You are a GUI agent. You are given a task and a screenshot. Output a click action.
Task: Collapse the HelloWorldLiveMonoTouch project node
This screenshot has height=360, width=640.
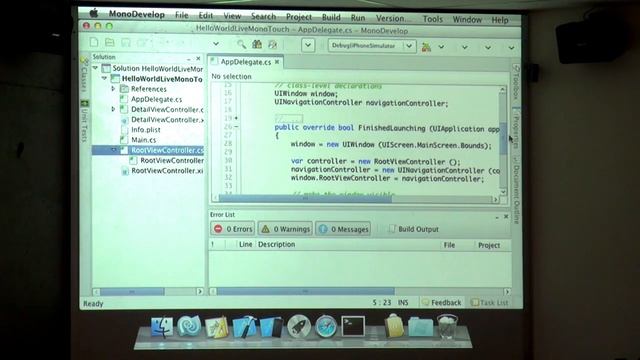coord(105,78)
